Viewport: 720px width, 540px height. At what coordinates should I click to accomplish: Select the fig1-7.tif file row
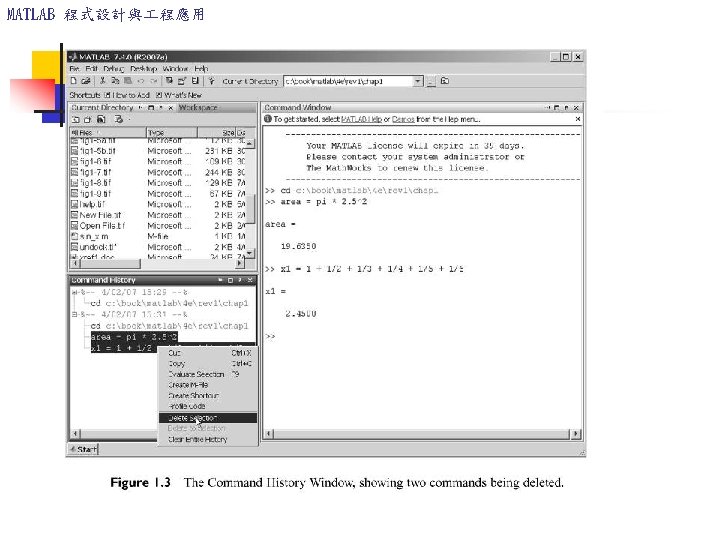158,172
